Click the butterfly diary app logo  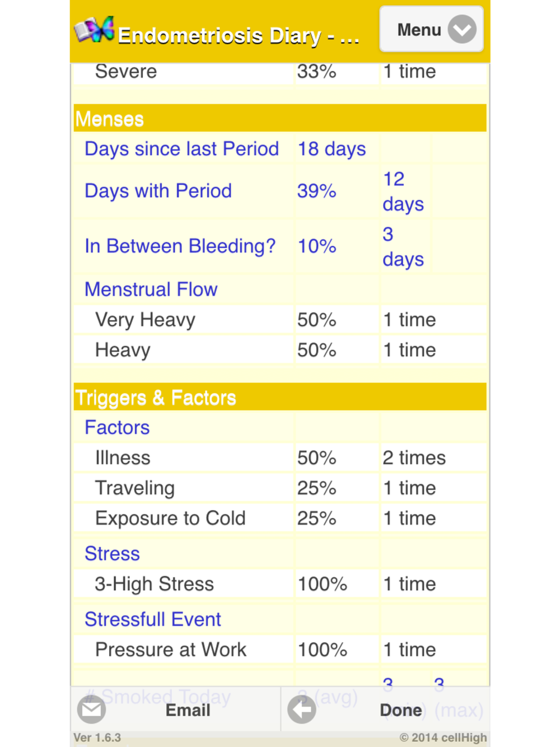click(94, 30)
